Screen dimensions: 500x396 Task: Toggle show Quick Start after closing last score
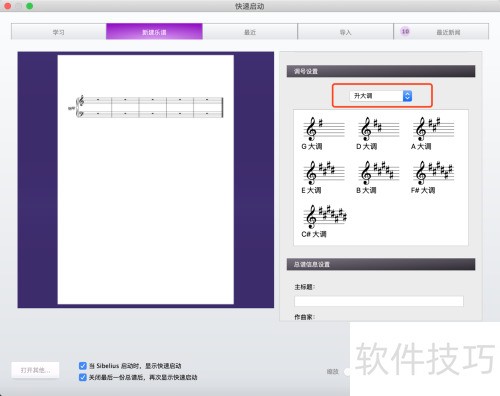coord(83,377)
